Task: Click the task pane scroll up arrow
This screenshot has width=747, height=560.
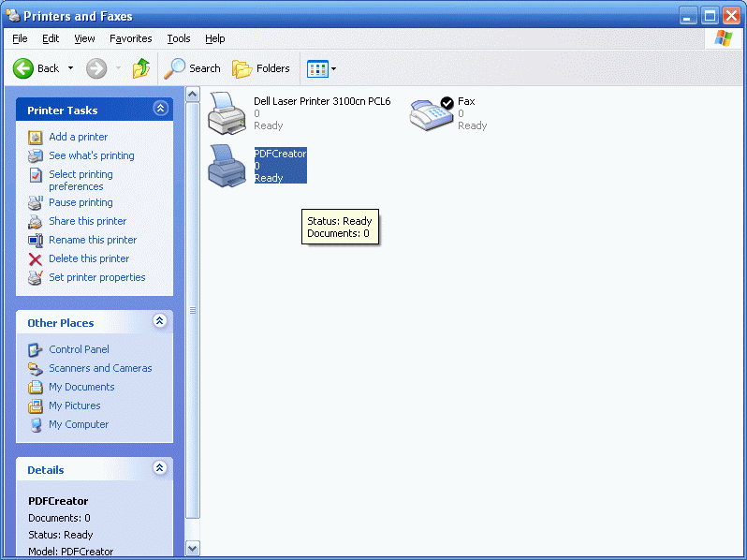Action: coord(193,95)
